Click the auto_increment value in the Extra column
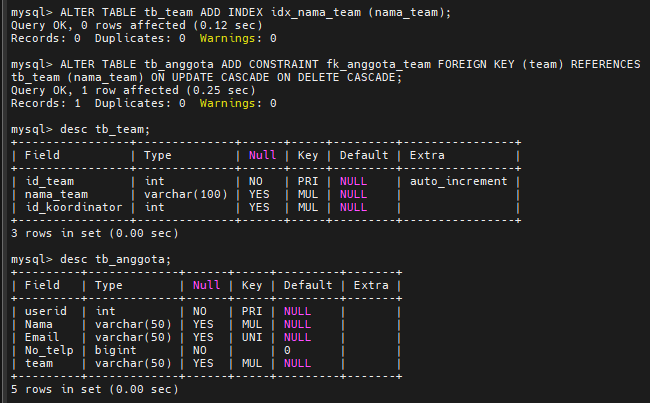 pos(458,181)
